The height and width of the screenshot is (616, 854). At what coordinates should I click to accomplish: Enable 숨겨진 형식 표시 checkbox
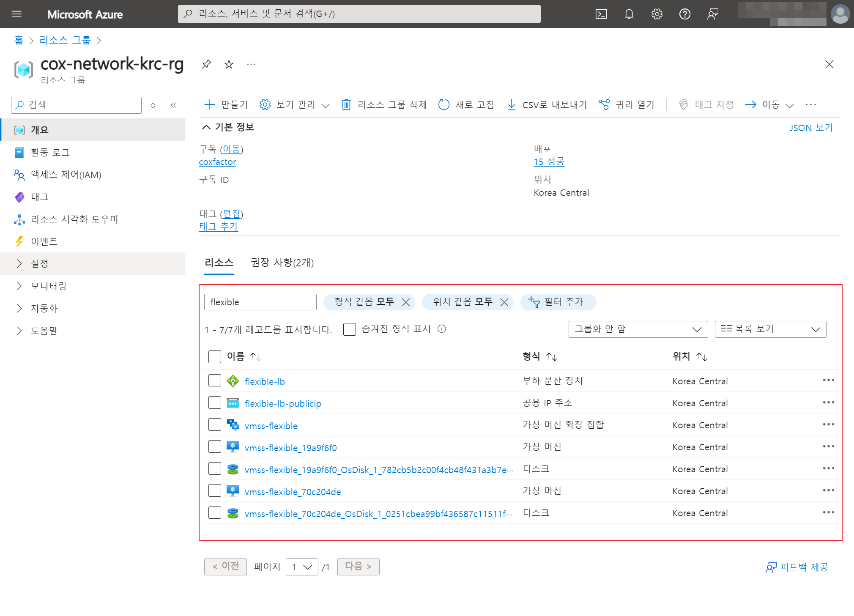pos(350,329)
